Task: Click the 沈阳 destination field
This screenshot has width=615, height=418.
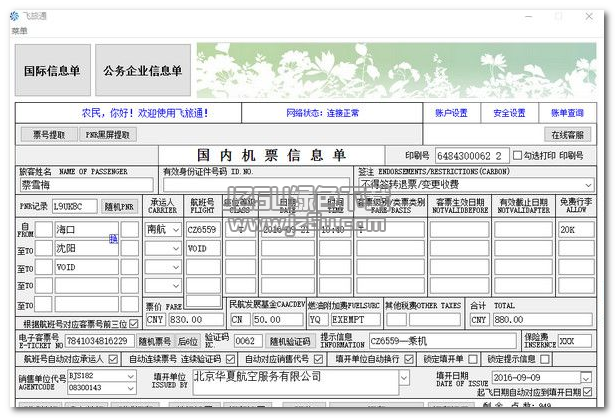Action: click(x=86, y=248)
